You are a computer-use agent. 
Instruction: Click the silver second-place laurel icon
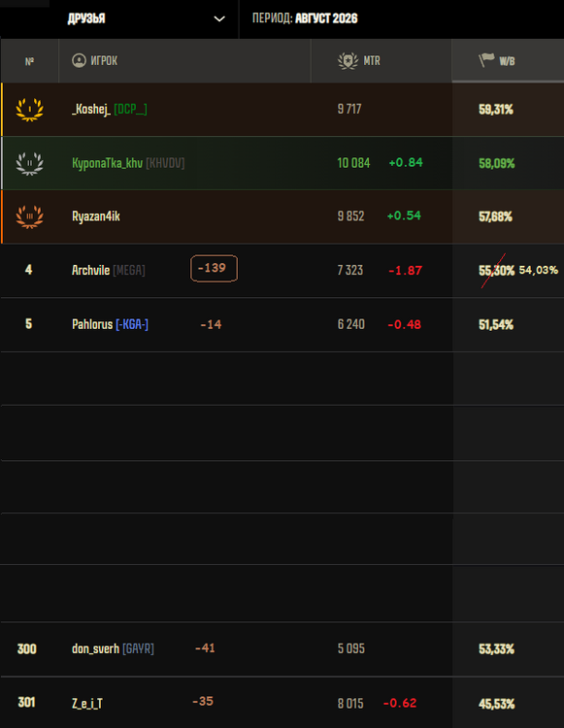click(x=30, y=163)
